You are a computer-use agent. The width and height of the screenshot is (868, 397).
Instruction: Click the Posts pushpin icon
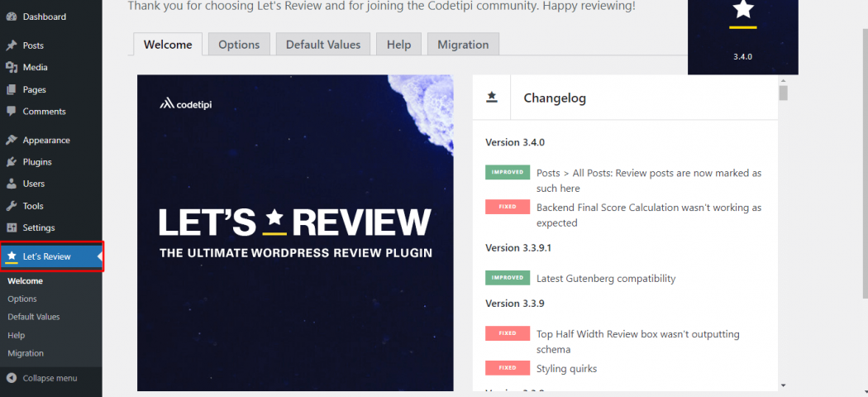pos(11,45)
